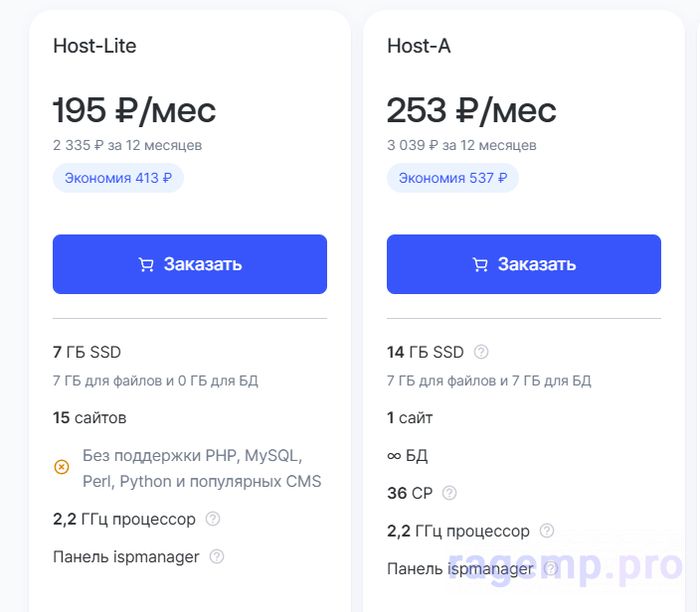Screen dimensions: 700x612
Task: Order the Host-A plan
Action: coord(524,264)
